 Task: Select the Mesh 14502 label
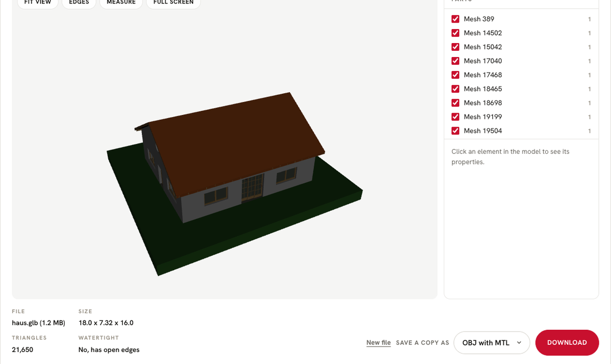pos(482,33)
